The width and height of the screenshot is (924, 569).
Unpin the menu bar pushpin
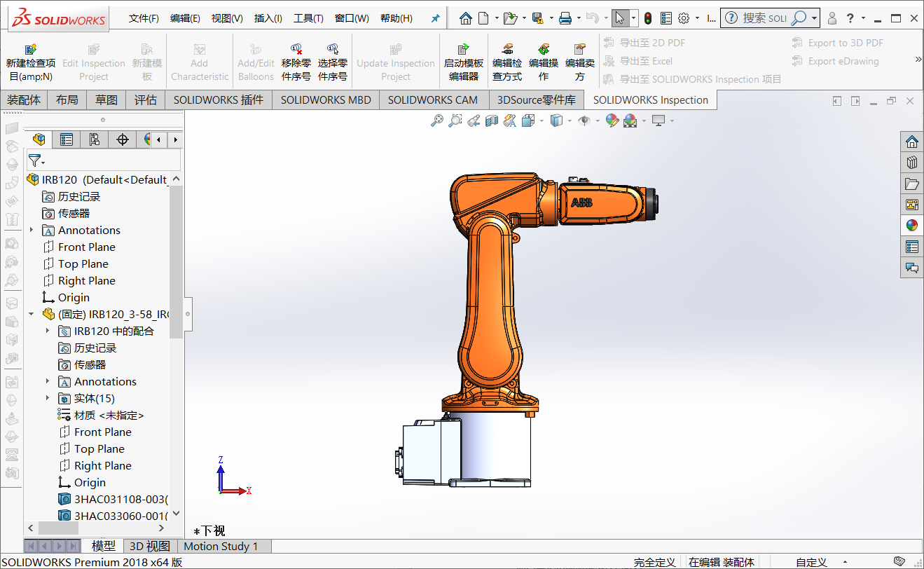click(x=434, y=18)
